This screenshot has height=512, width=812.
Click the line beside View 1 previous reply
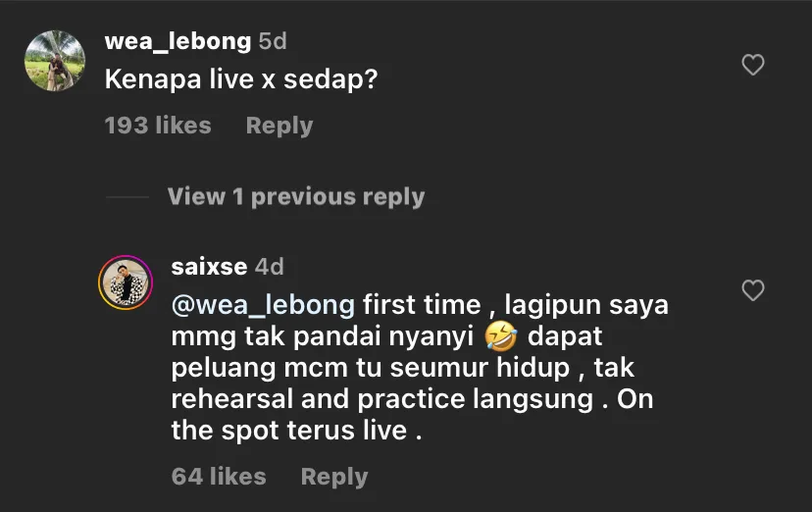127,196
